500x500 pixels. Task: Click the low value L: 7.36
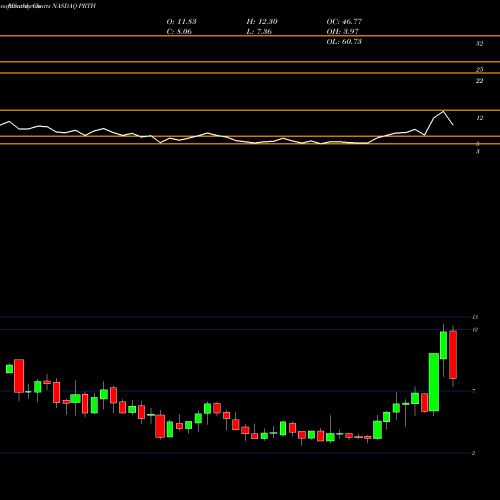pyautogui.click(x=259, y=32)
